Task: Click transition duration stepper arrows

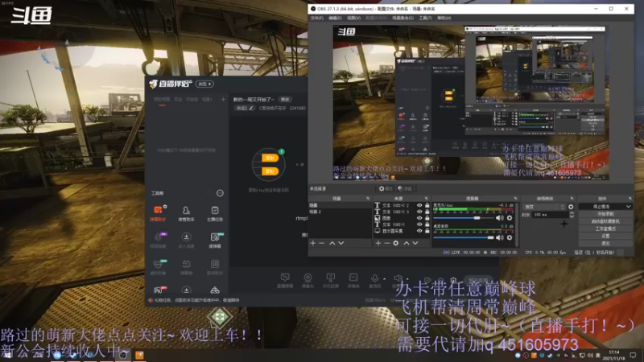Action: click(572, 215)
